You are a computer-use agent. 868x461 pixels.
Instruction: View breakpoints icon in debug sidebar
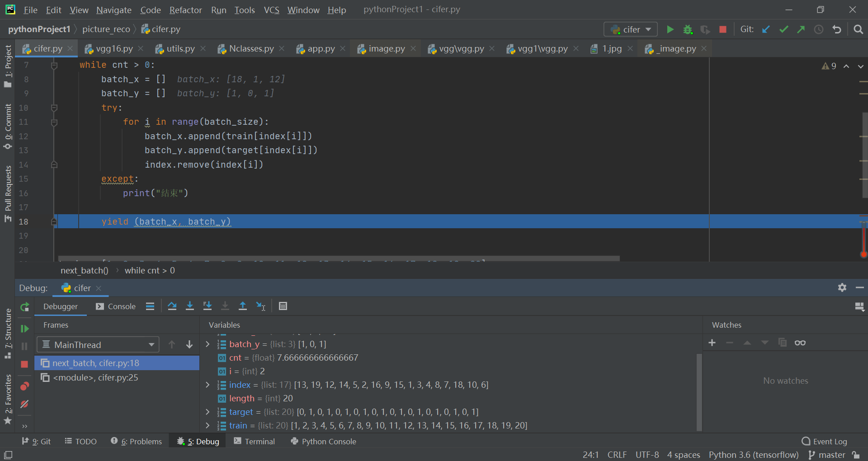[24, 386]
